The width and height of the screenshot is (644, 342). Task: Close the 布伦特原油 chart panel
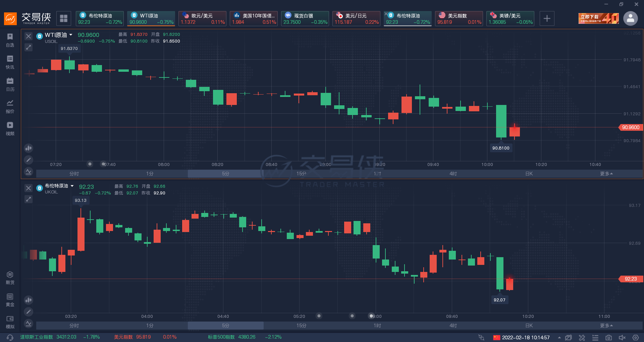tap(29, 188)
